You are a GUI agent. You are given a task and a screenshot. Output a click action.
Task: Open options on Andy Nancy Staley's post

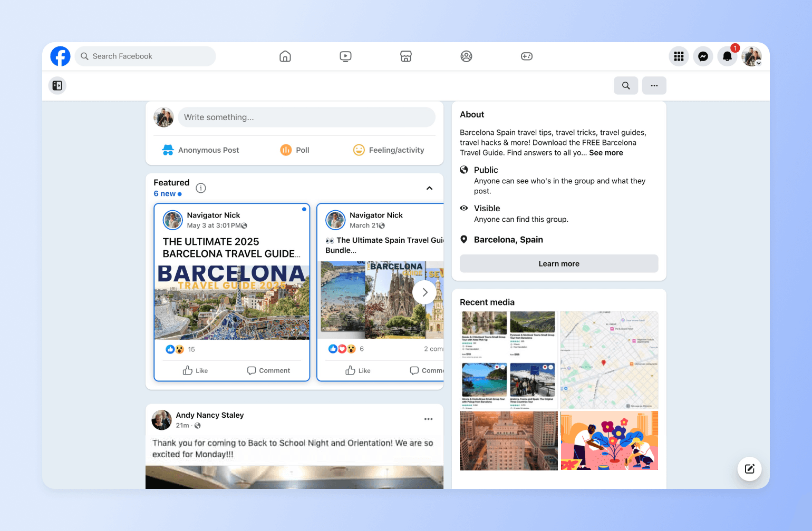(428, 418)
